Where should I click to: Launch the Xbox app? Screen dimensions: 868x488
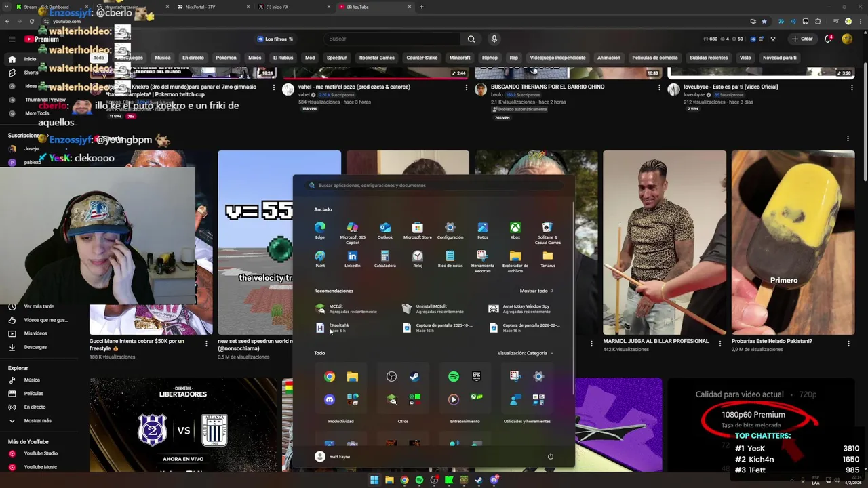pos(515,230)
